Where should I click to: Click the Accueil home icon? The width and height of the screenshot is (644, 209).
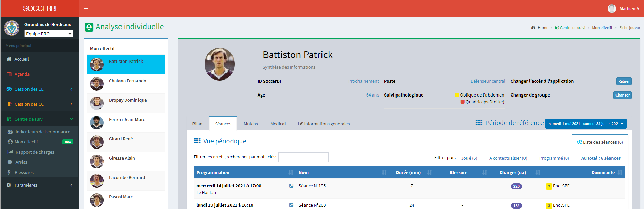tap(9, 59)
